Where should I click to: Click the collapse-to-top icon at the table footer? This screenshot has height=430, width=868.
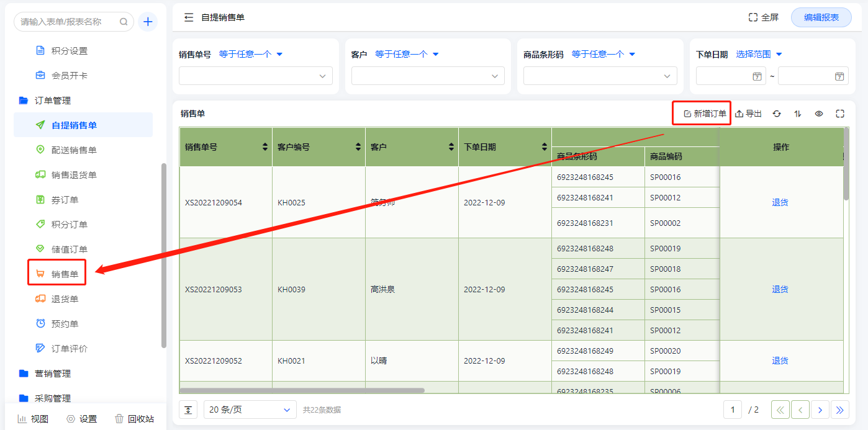point(188,410)
